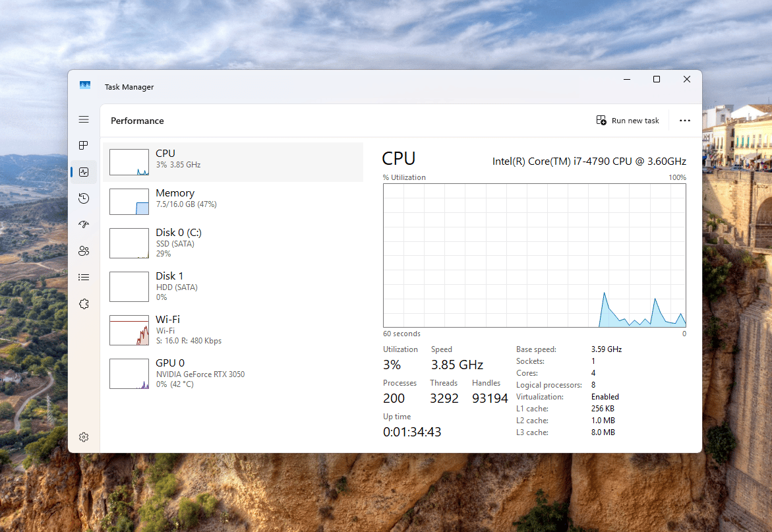Open the Processes page icon
Image resolution: width=772 pixels, height=532 pixels.
pos(84,145)
